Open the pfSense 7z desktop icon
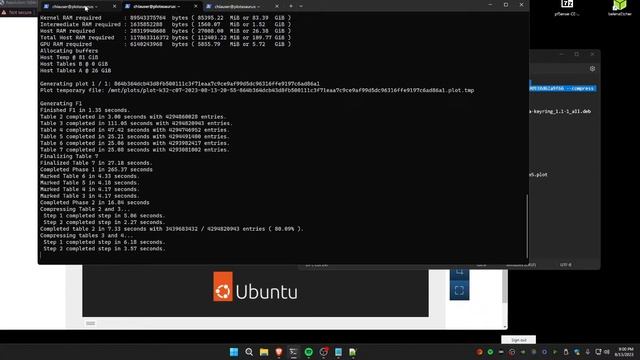 click(567, 7)
